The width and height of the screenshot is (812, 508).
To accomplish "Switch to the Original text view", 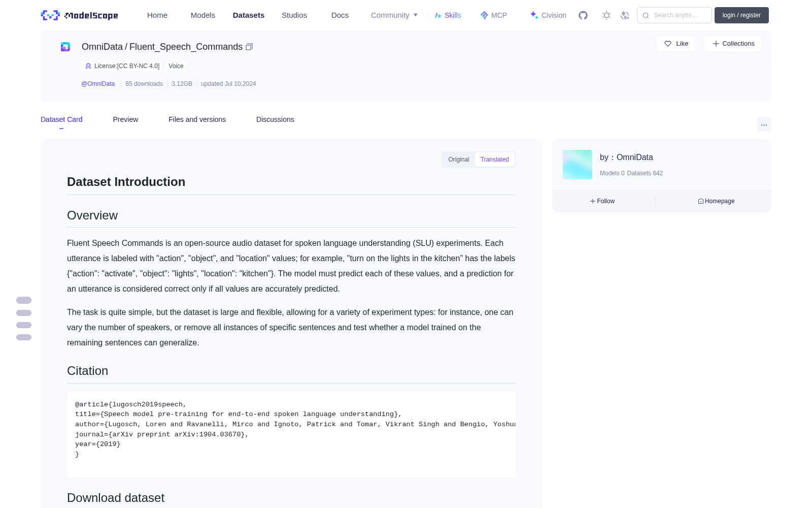I will point(459,160).
